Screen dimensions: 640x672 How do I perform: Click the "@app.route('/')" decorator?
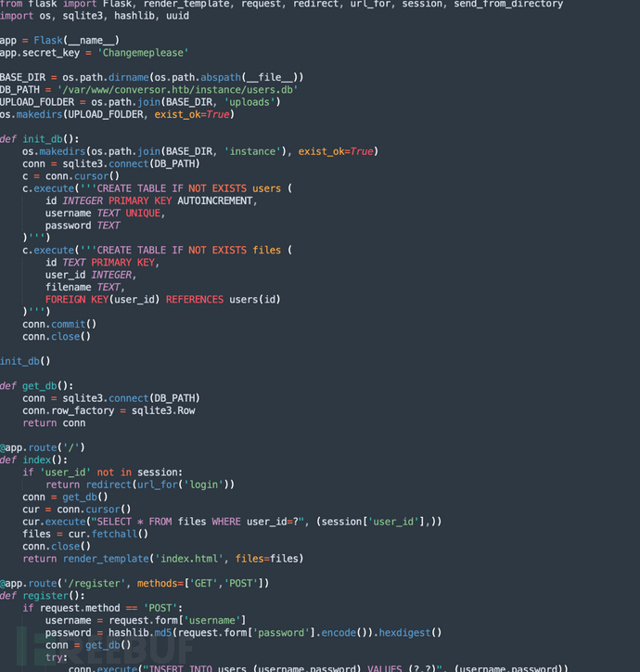click(x=43, y=447)
